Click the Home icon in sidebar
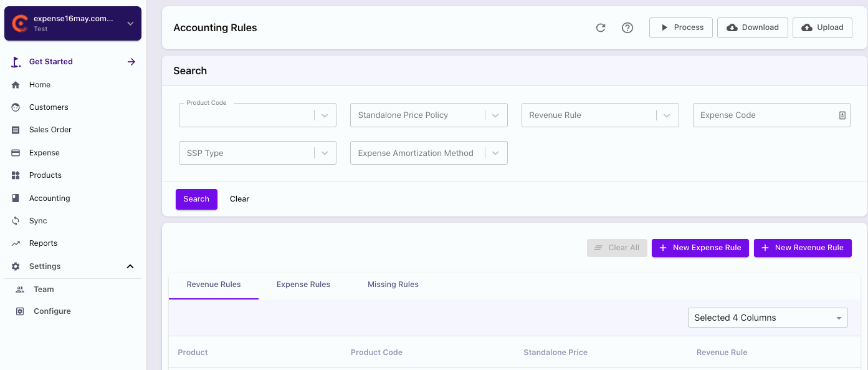 (x=16, y=85)
